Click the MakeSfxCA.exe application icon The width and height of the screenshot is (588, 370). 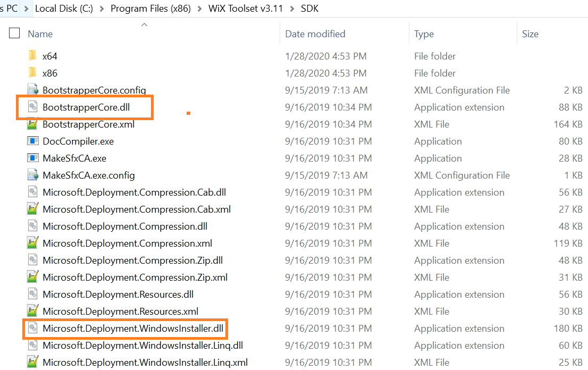pos(33,158)
